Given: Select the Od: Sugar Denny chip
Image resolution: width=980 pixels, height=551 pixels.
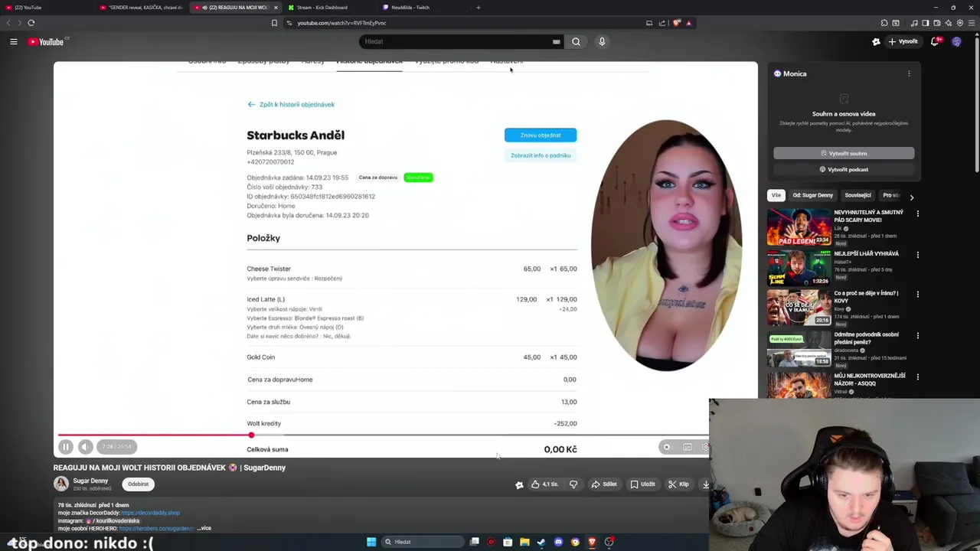Looking at the screenshot, I should [x=812, y=195].
